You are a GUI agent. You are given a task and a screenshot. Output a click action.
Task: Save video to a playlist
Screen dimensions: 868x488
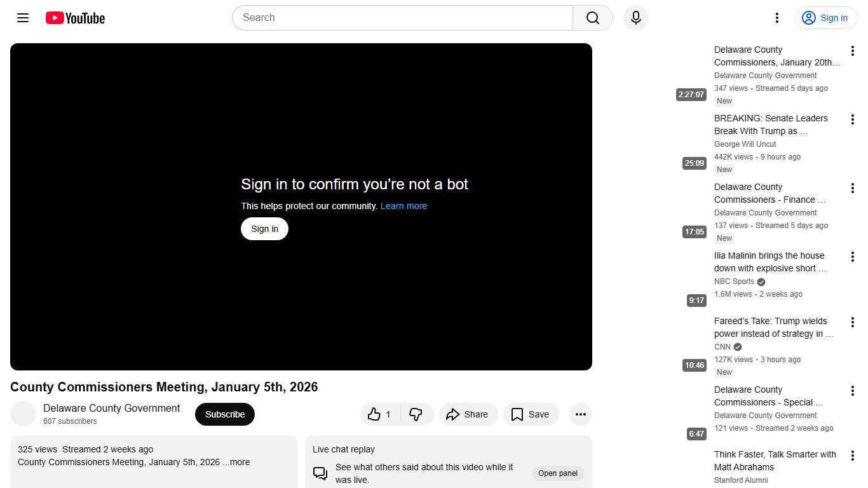coord(530,414)
